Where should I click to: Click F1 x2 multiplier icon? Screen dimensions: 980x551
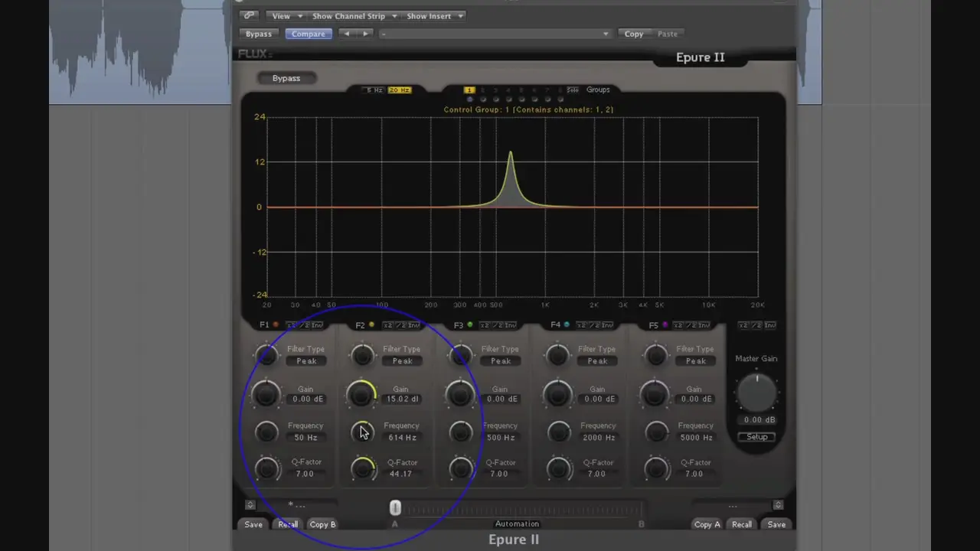coord(291,325)
